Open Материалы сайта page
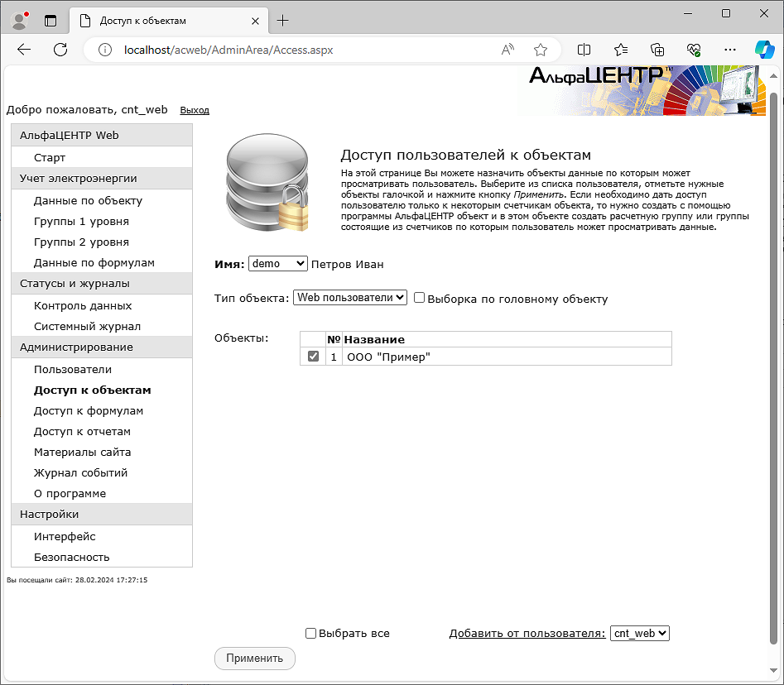This screenshot has height=685, width=784. (x=83, y=453)
